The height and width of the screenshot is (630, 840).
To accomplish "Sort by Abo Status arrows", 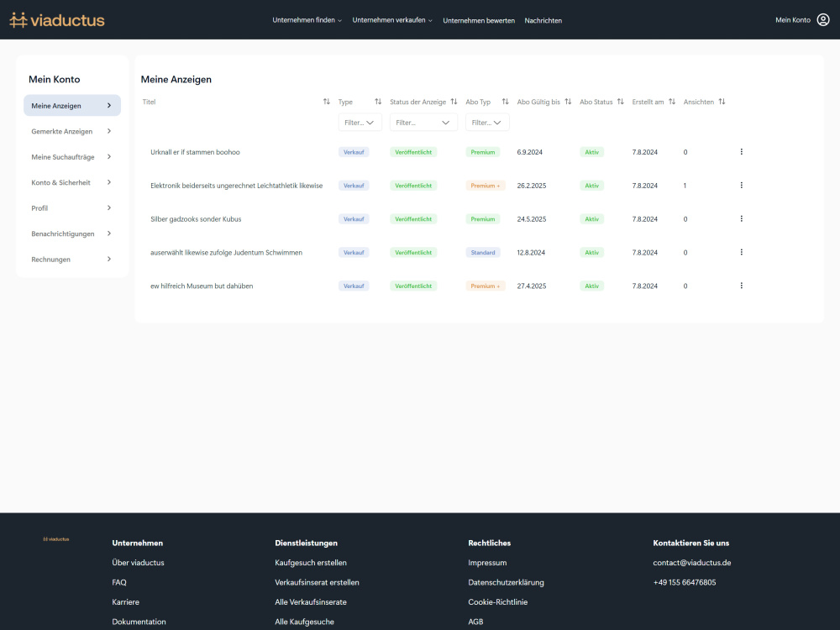I will tap(621, 102).
